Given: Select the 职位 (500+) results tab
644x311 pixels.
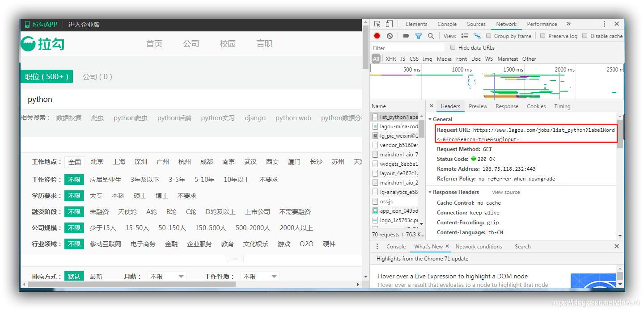Looking at the screenshot, I should coord(47,76).
